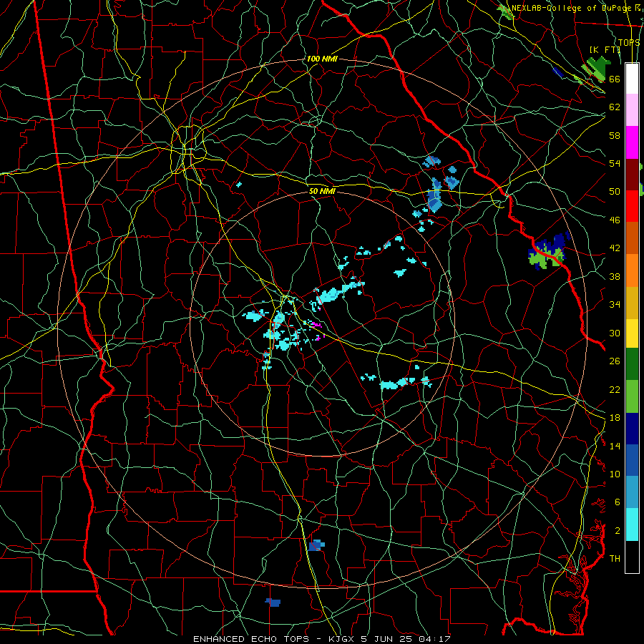Click the 'TH' legend label
Viewport: 644px width, 644px height.
tap(615, 559)
